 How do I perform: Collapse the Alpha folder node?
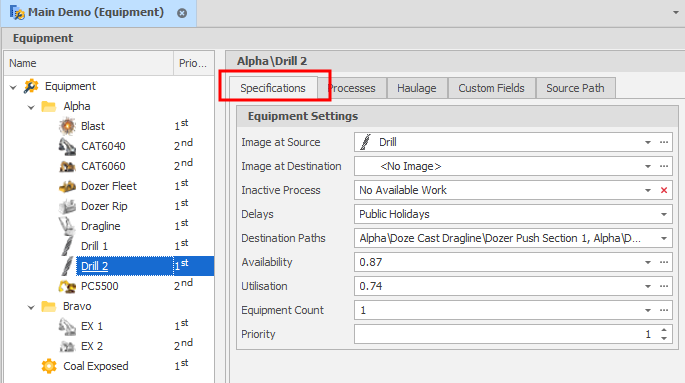pos(31,107)
